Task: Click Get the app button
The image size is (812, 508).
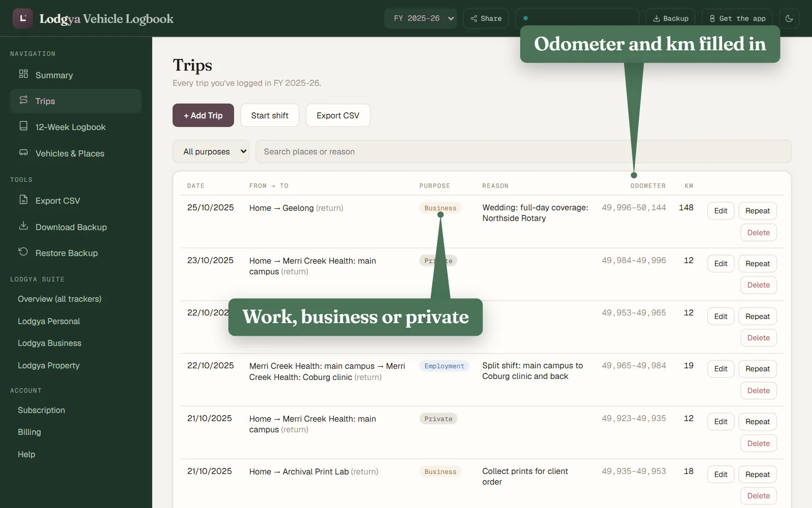Action: [737, 18]
